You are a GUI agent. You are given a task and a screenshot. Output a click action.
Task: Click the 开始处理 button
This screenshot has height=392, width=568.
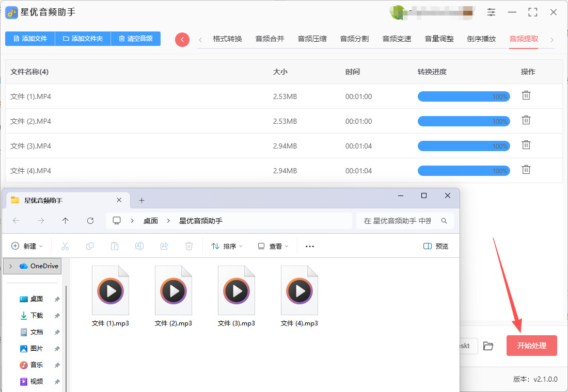[x=531, y=346]
